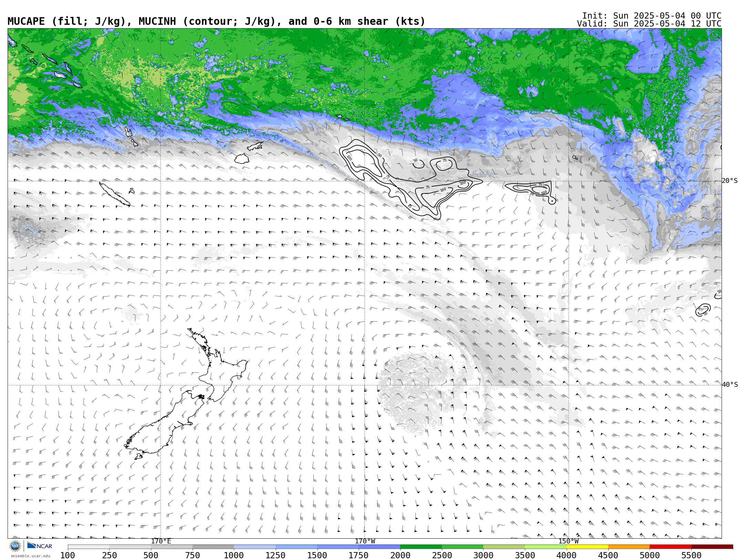This screenshot has height=560, width=744.
Task: Select the dark green 2000–2500 colorbar swatch
Action: [x=421, y=547]
